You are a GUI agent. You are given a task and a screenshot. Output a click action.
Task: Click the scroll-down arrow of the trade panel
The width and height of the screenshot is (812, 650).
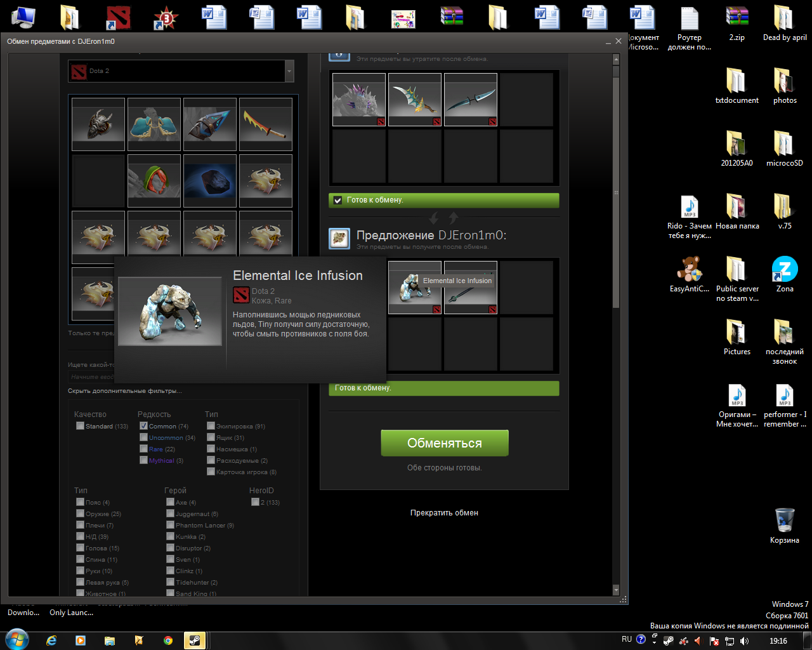pos(615,590)
